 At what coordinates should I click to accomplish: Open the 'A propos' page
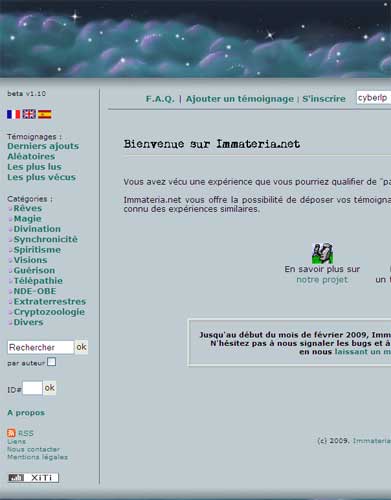pos(26,413)
